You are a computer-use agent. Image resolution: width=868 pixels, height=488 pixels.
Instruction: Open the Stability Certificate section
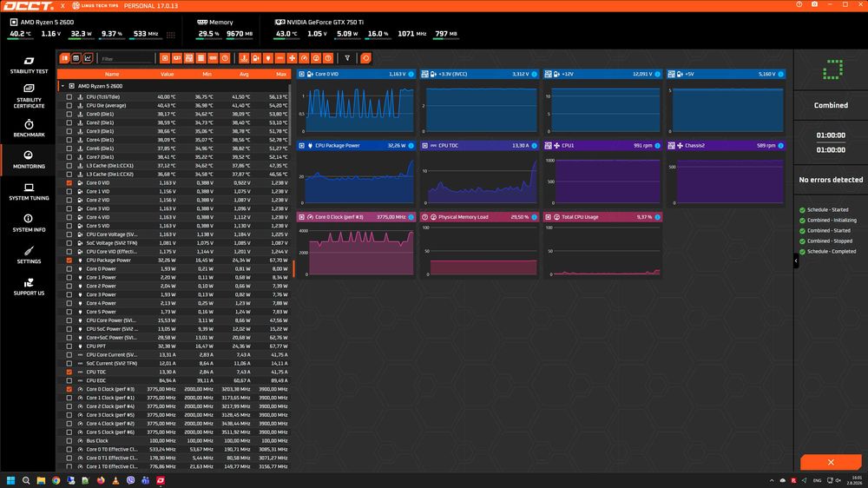pyautogui.click(x=29, y=96)
